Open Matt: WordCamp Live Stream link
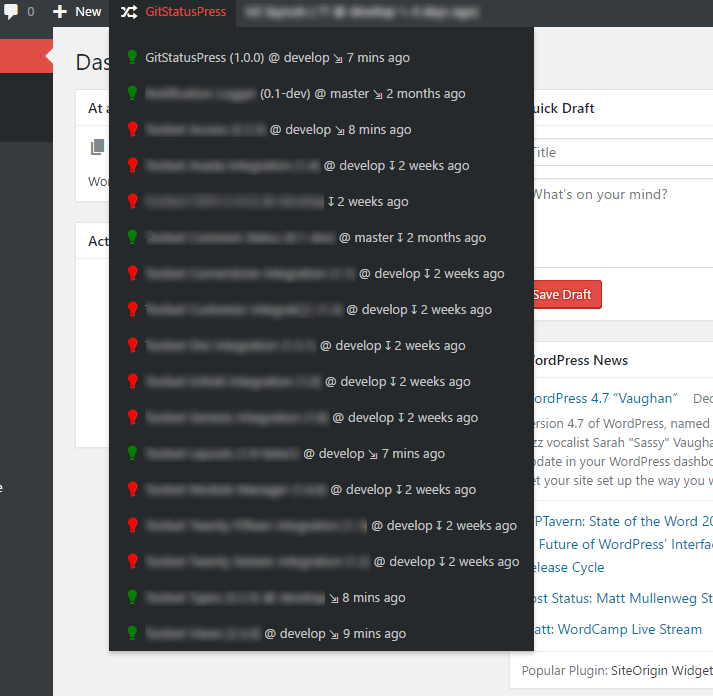The width and height of the screenshot is (713, 696). [618, 629]
